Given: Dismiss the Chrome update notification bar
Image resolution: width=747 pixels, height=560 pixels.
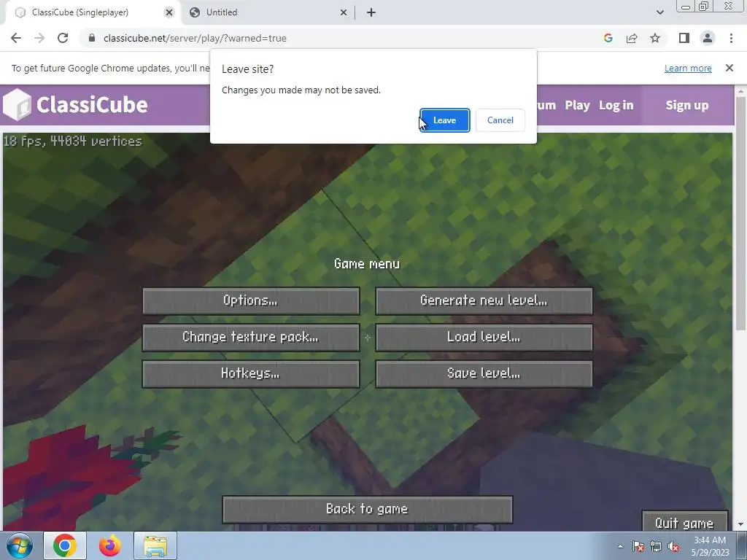Looking at the screenshot, I should pyautogui.click(x=729, y=68).
